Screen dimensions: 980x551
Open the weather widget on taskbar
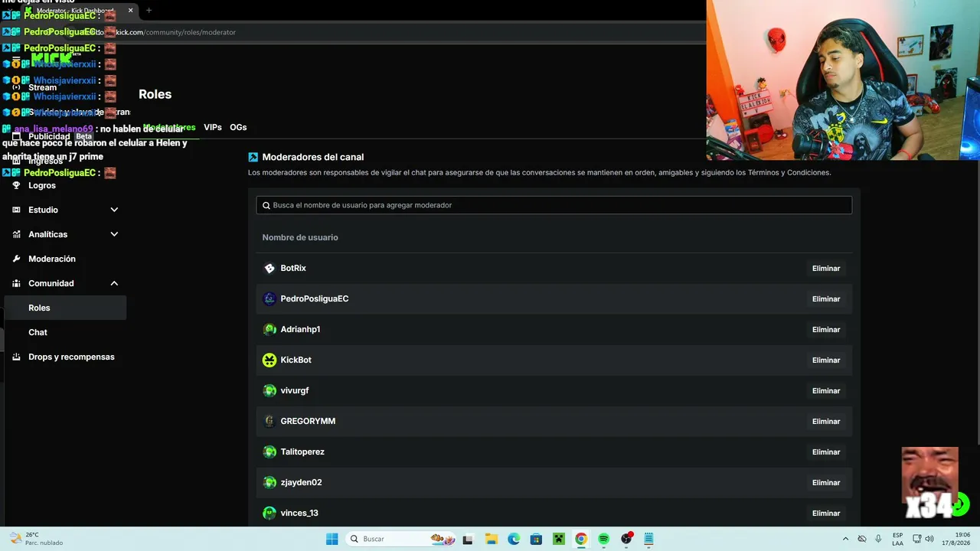pos(37,539)
